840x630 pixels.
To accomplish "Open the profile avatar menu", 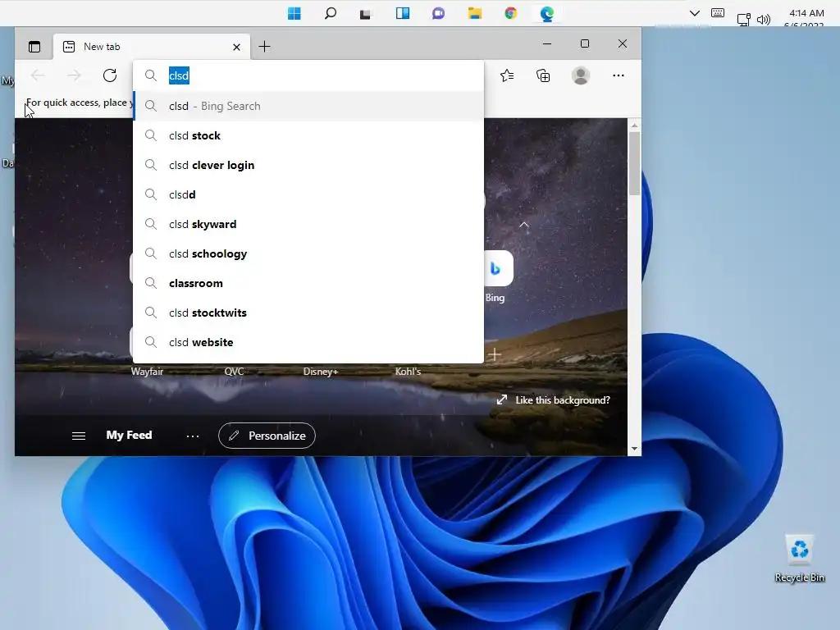I will coord(581,75).
